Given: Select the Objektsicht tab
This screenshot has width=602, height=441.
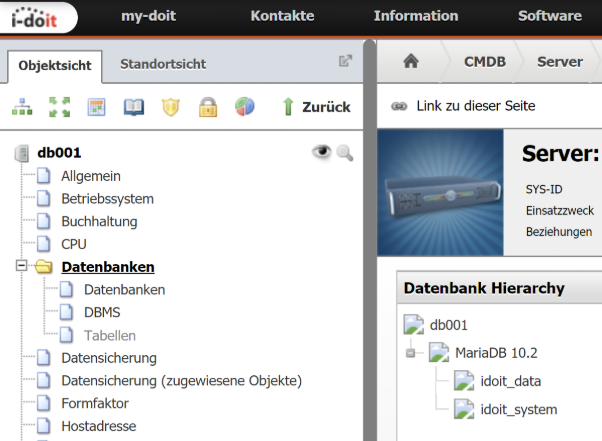Looking at the screenshot, I should 55,65.
